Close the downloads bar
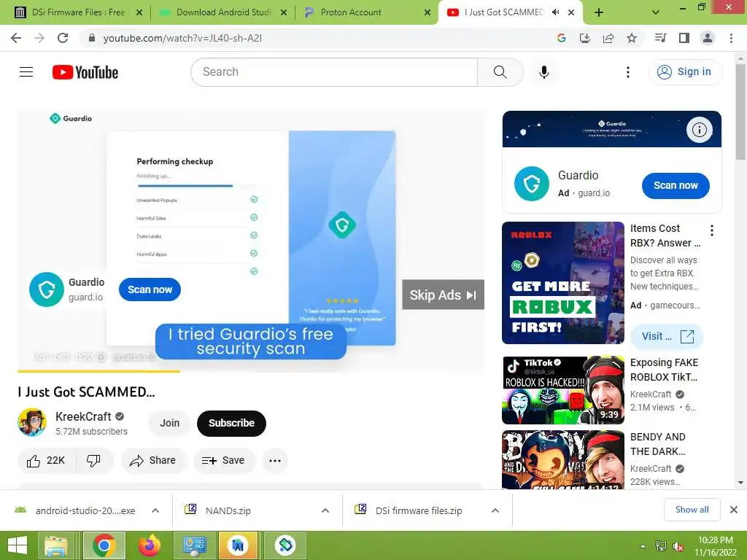Viewport: 747px width, 560px height. point(734,510)
